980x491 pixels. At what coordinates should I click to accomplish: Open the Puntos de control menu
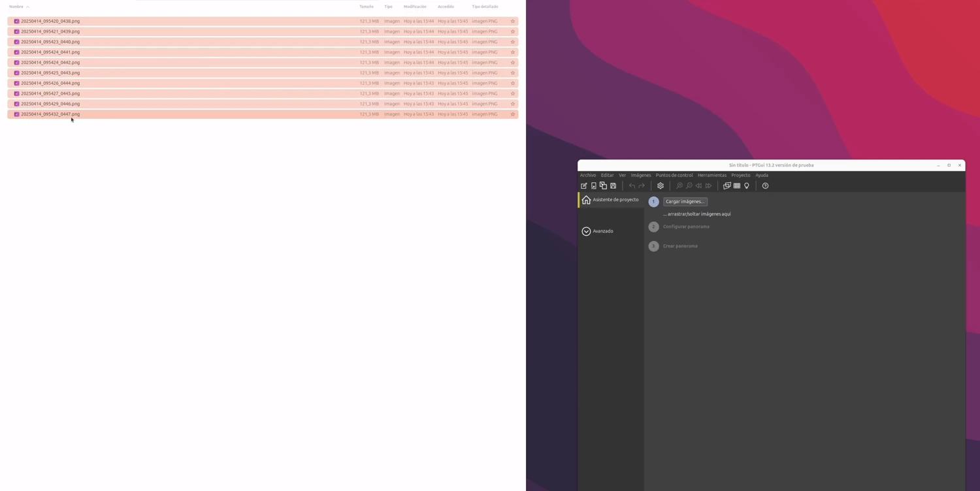(674, 175)
